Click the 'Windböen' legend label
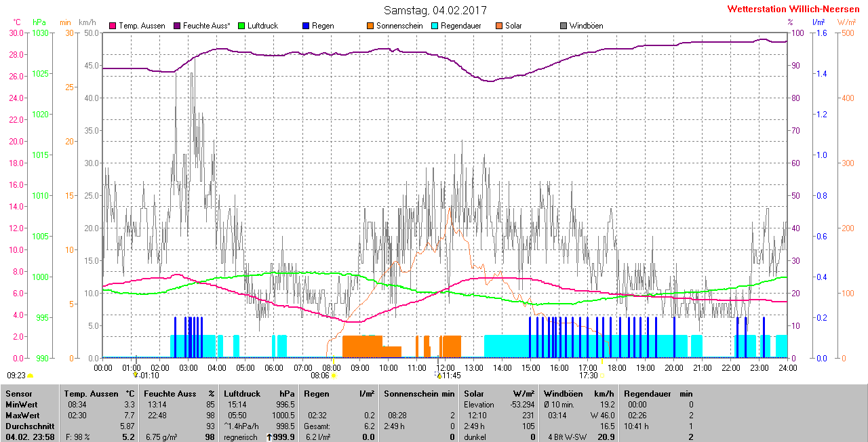Viewport: 868px width, 442px height. 587,26
